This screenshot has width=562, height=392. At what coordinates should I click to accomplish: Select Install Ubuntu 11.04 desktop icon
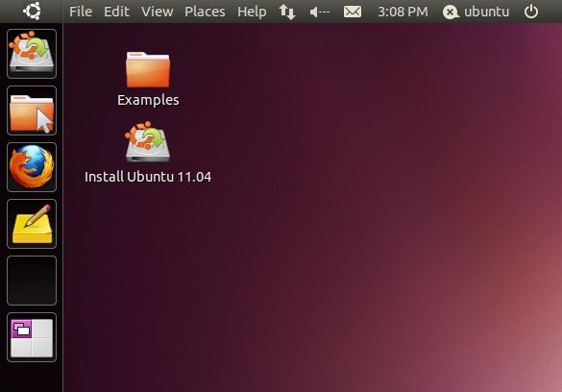pos(148,153)
